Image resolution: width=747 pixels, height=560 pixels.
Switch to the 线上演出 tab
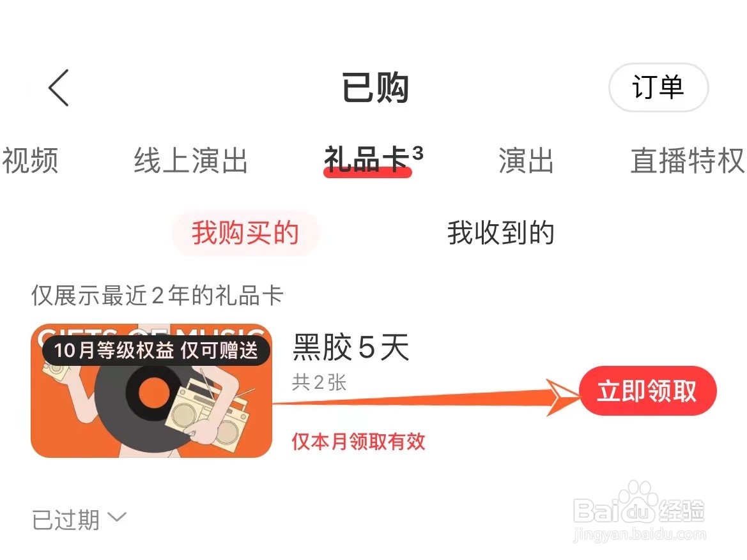(190, 160)
